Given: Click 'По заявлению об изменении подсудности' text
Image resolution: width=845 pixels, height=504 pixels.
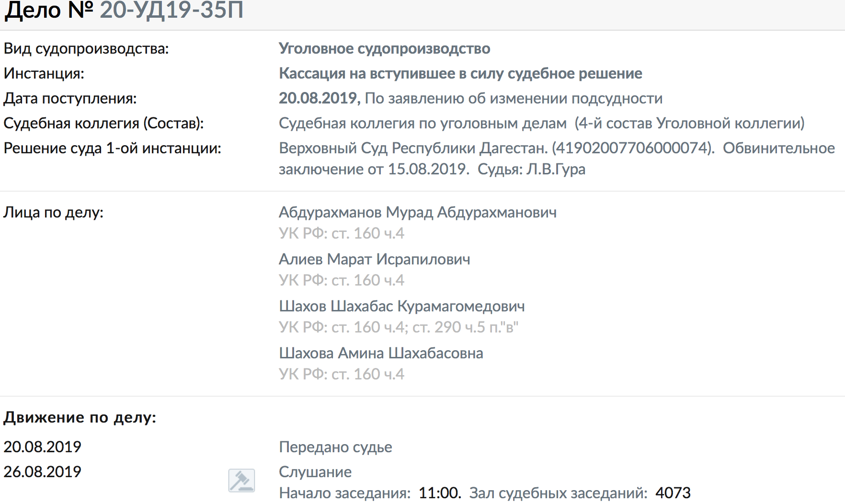Looking at the screenshot, I should click(514, 98).
